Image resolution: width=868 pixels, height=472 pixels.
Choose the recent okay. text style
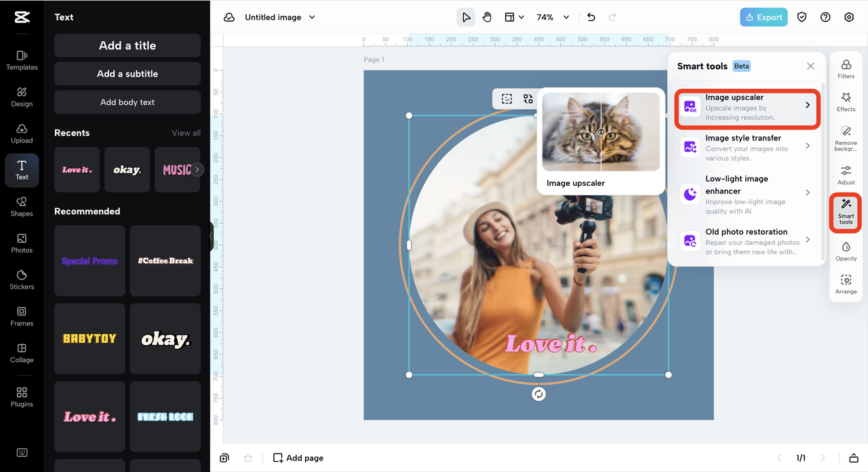(127, 170)
